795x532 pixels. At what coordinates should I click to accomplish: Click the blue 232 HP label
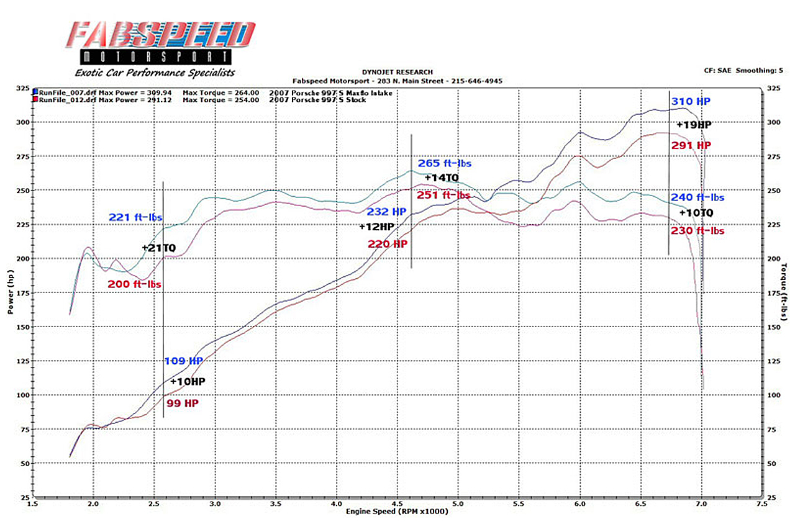(x=386, y=212)
